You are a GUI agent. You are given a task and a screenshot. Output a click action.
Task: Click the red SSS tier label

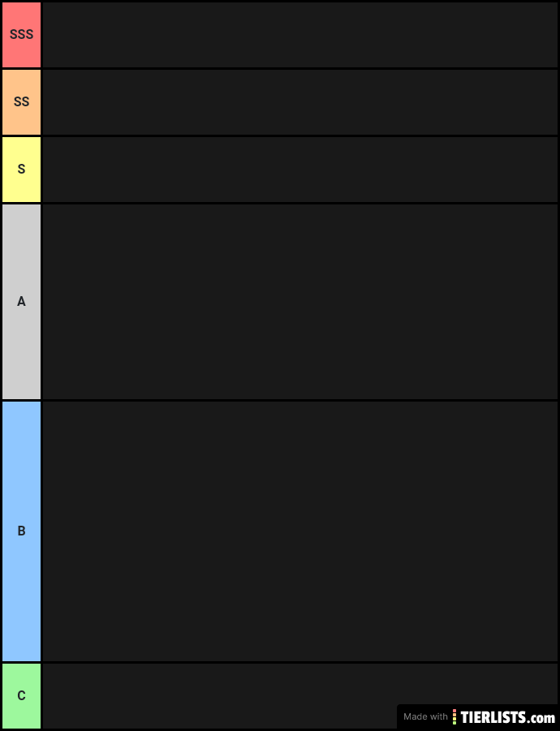pyautogui.click(x=21, y=35)
